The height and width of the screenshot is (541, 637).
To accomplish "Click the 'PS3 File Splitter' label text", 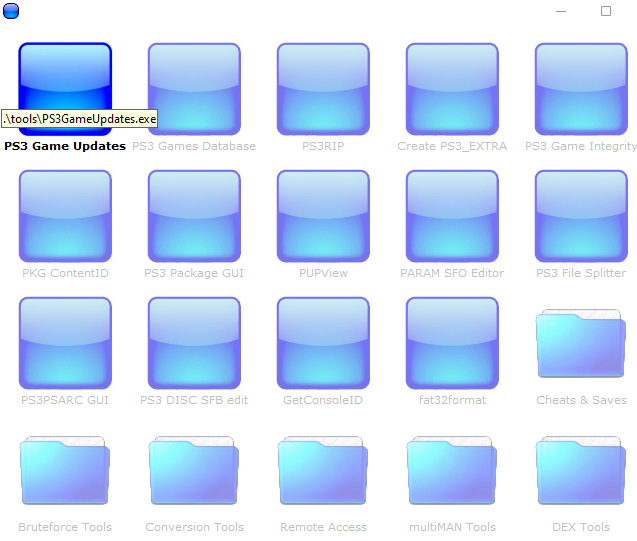I will (581, 273).
